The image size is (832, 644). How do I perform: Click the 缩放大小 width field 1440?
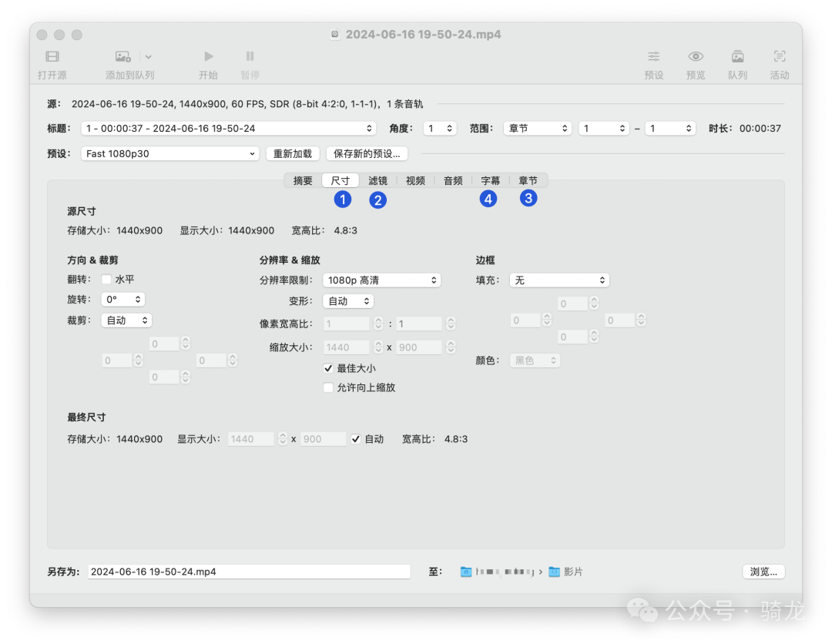point(346,347)
